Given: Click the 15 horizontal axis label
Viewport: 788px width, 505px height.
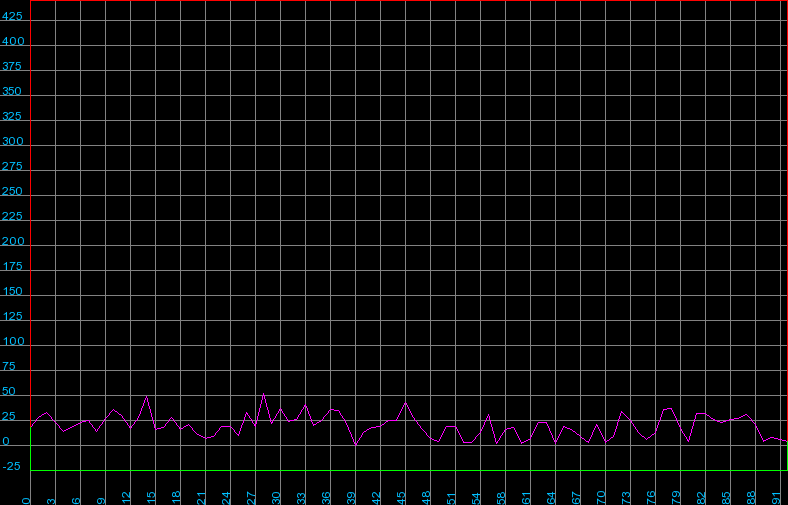Looking at the screenshot, I should click(152, 498).
